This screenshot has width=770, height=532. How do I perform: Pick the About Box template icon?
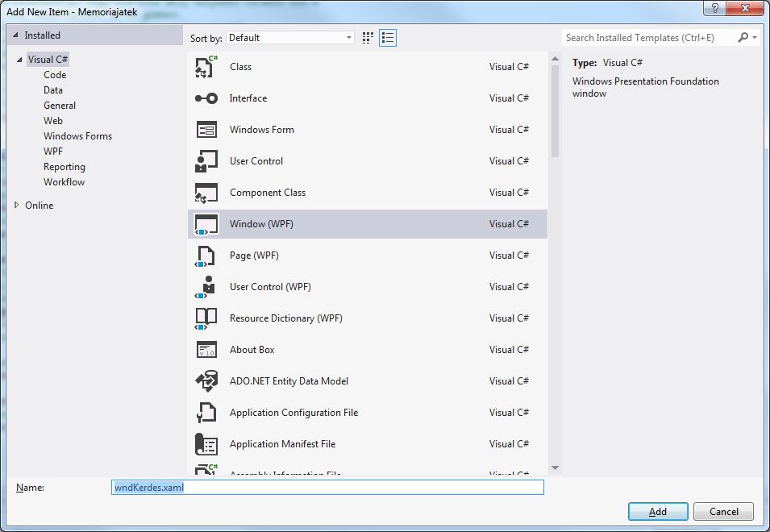click(206, 350)
